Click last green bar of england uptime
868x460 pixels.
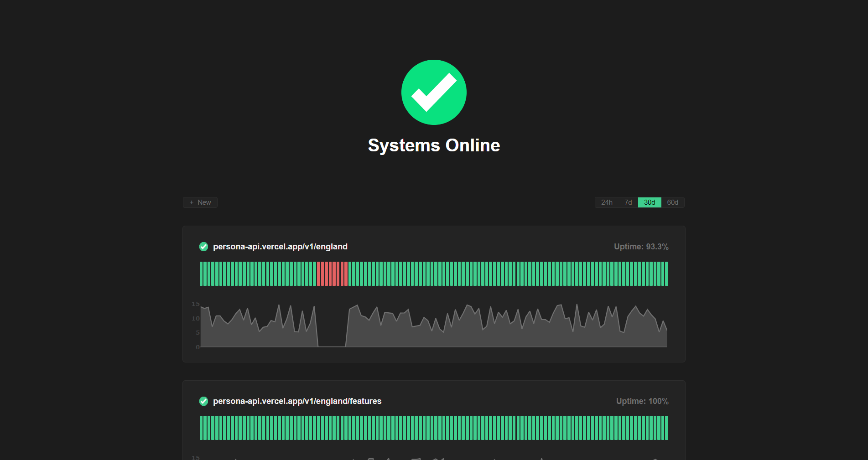666,274
